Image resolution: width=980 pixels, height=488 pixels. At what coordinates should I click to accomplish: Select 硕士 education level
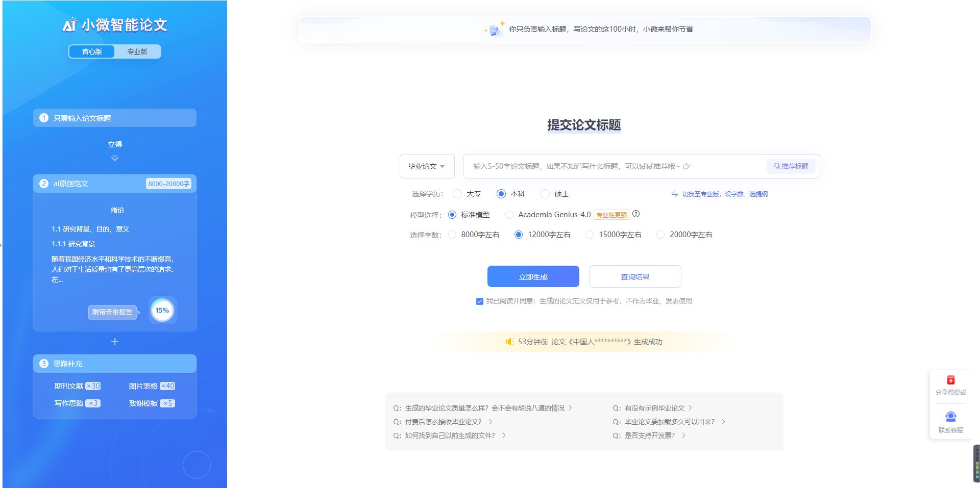point(555,194)
